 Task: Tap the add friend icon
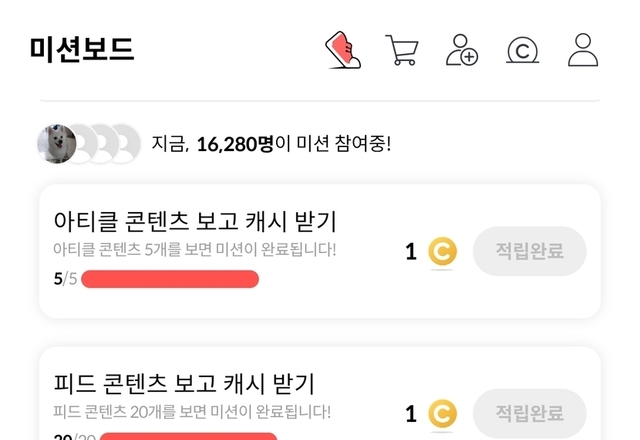[462, 50]
